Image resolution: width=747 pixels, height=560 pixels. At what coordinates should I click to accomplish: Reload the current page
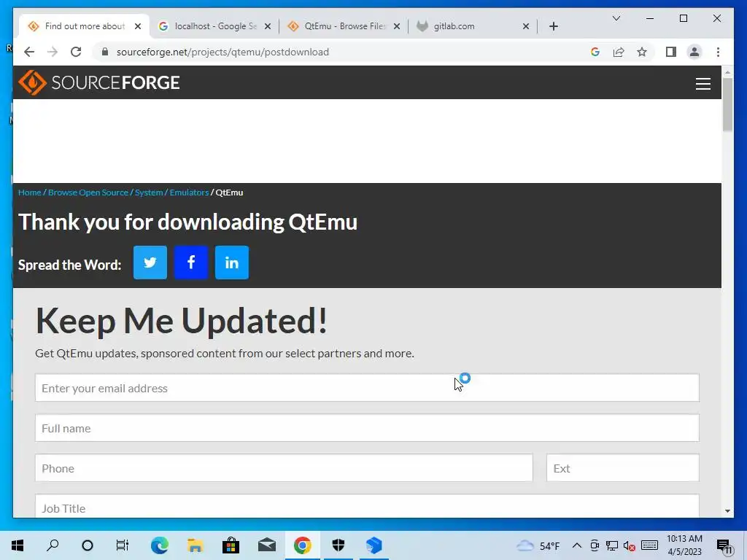[x=76, y=52]
